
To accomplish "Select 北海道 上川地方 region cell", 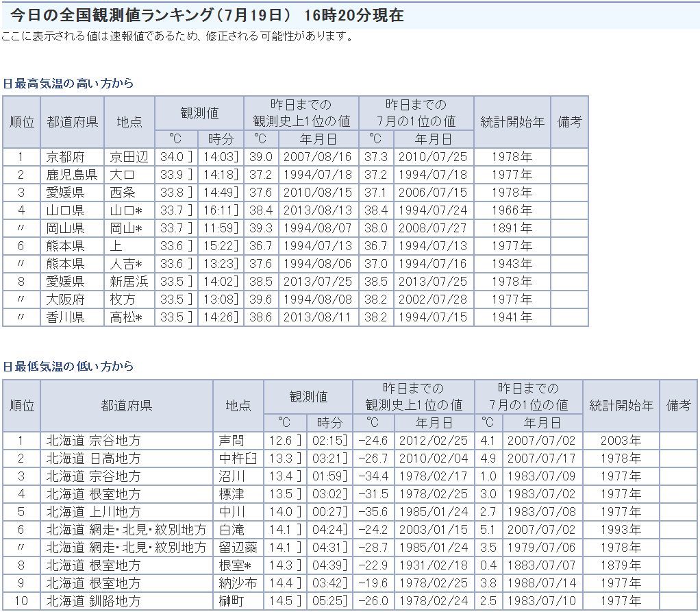I will tap(93, 512).
